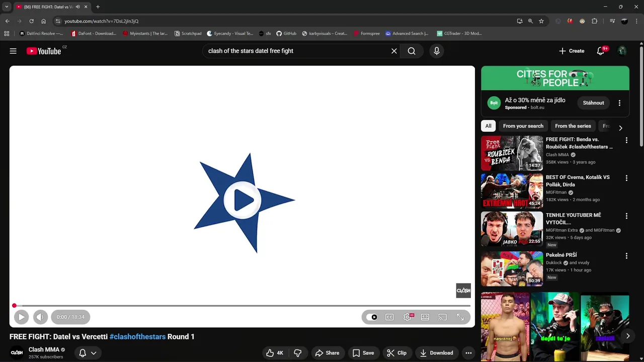
Task: Open TENHLE YOUTUBER MĚ VYTOČIL video title
Action: point(574,219)
